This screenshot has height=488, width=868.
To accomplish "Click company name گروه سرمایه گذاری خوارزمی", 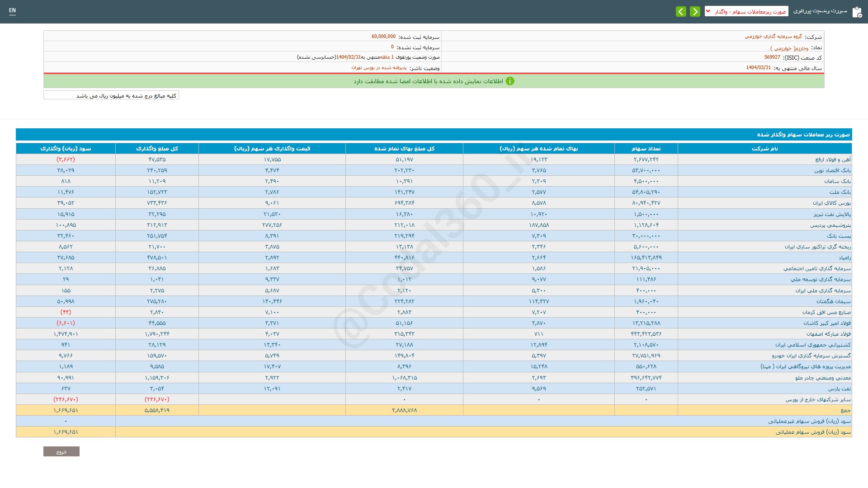I will [x=773, y=37].
